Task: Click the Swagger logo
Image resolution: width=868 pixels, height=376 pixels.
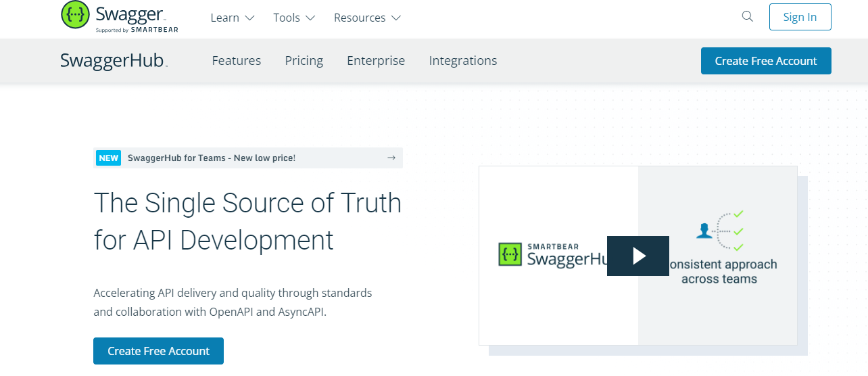Action: pyautogui.click(x=120, y=17)
